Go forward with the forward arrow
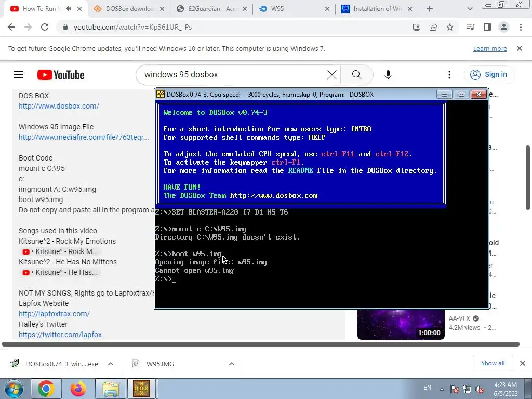Viewport: 532px width, 399px height. coord(28,27)
